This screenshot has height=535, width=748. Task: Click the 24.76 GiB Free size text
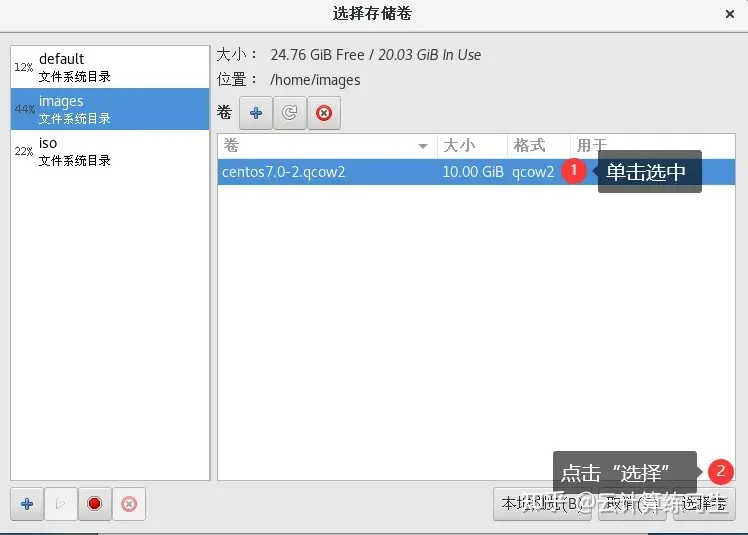pos(317,55)
